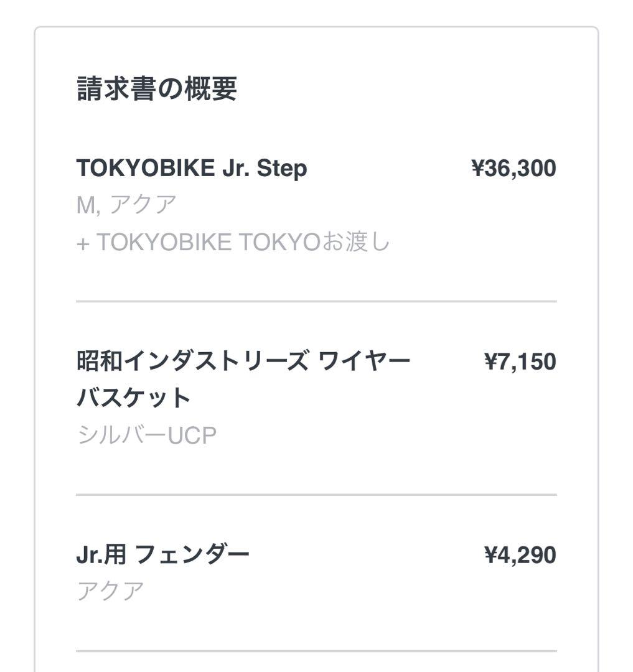The height and width of the screenshot is (672, 633).
Task: Click the ¥4,290 price
Action: (520, 554)
